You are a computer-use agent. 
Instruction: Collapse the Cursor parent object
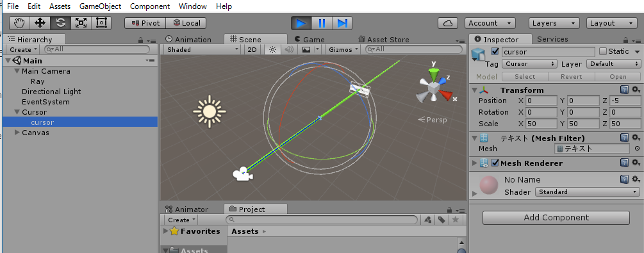[17, 111]
